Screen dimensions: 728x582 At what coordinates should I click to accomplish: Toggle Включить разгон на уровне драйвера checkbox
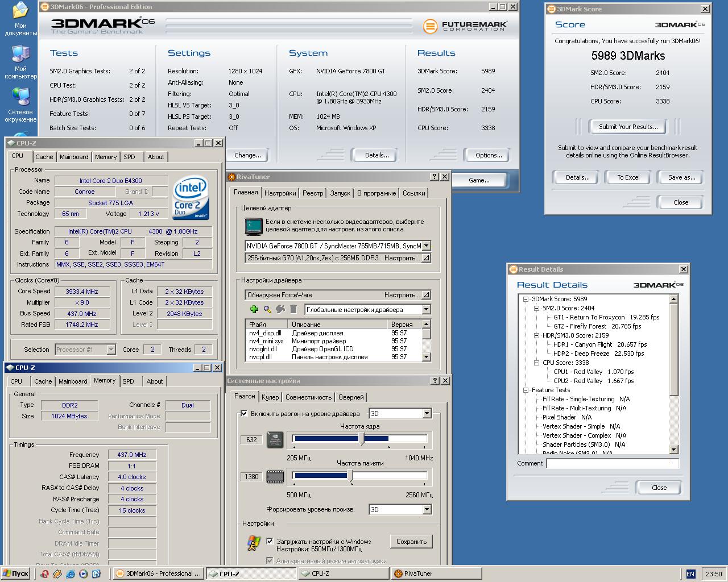point(244,414)
